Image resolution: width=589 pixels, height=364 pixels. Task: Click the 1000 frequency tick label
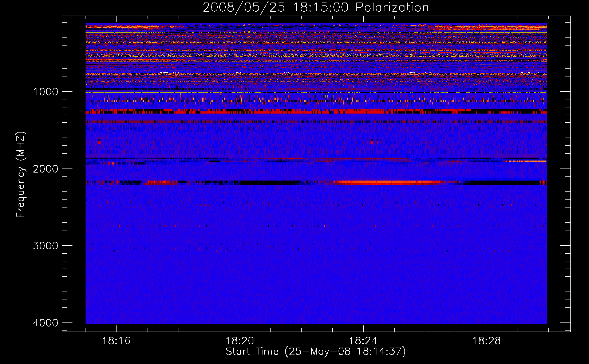click(46, 91)
